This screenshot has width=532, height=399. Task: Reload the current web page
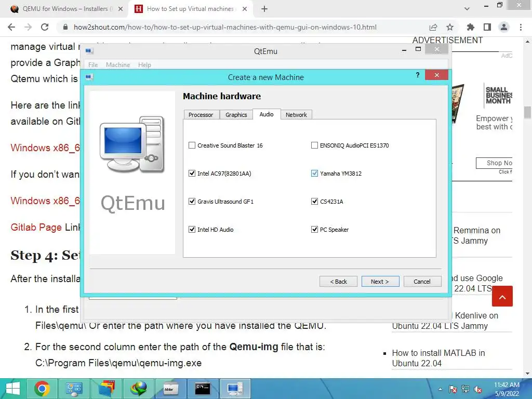pyautogui.click(x=45, y=27)
